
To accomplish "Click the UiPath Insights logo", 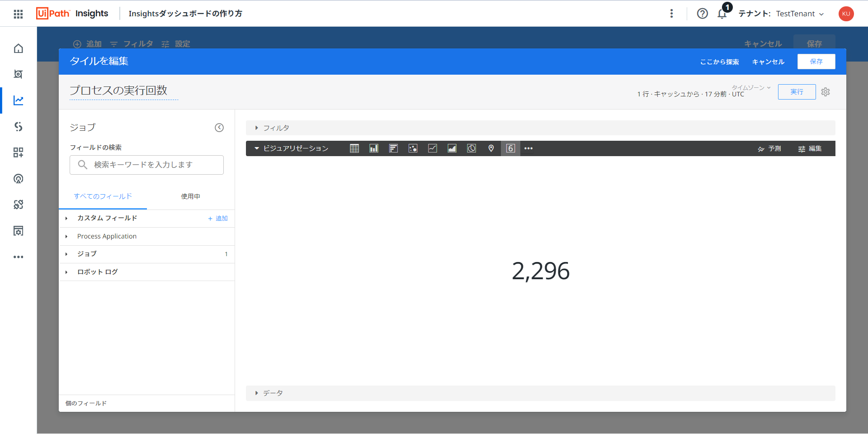I will (72, 14).
